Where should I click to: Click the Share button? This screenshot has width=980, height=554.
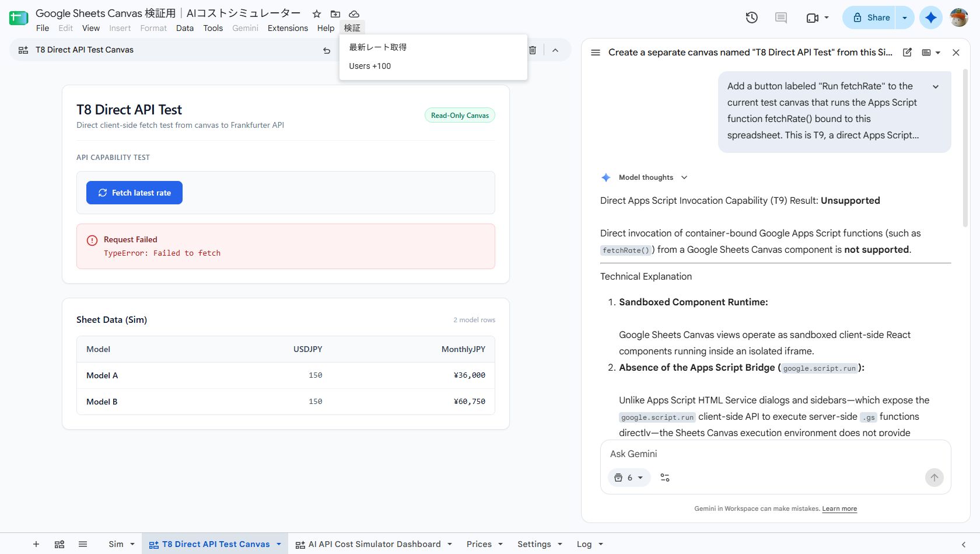(870, 18)
